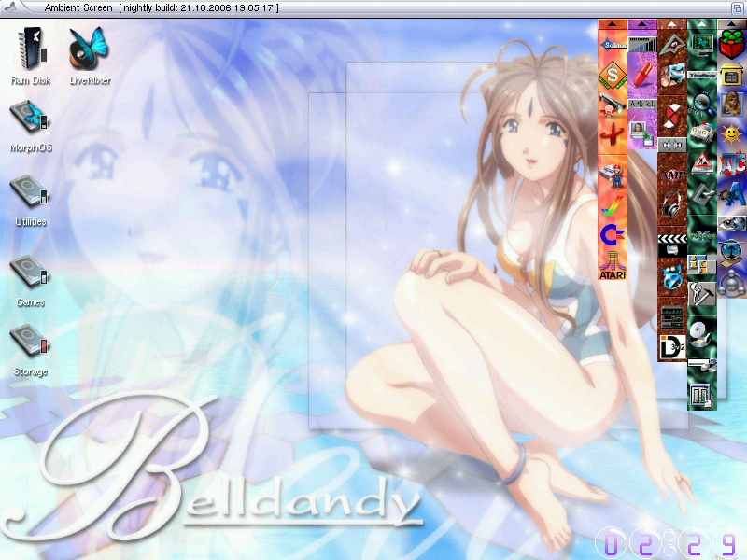Open the ID3v2 tag editor icon

point(672,347)
